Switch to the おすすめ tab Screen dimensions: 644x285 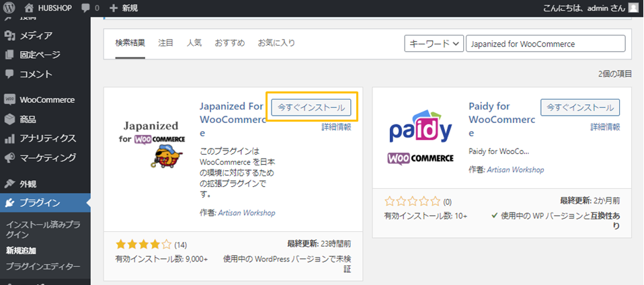[230, 43]
